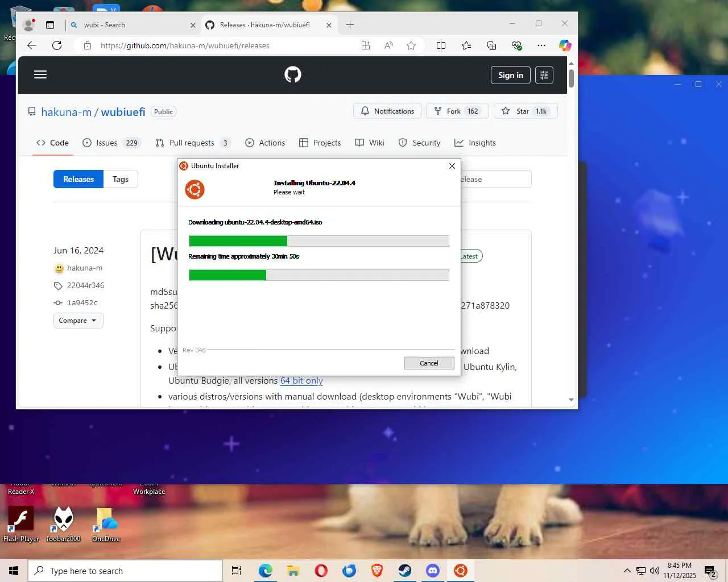The width and height of the screenshot is (728, 582).
Task: Select the Releases hakuna-m/wubiuefi browser tab
Action: [268, 25]
